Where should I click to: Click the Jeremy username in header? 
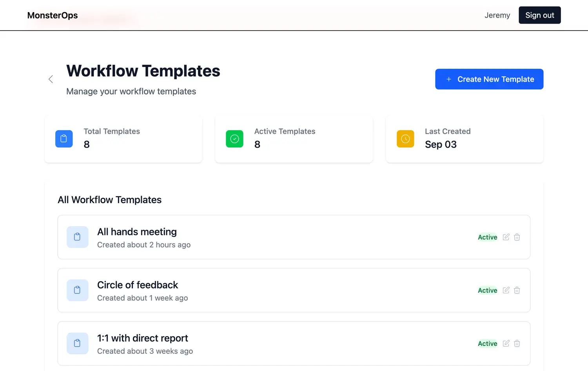[x=497, y=15]
